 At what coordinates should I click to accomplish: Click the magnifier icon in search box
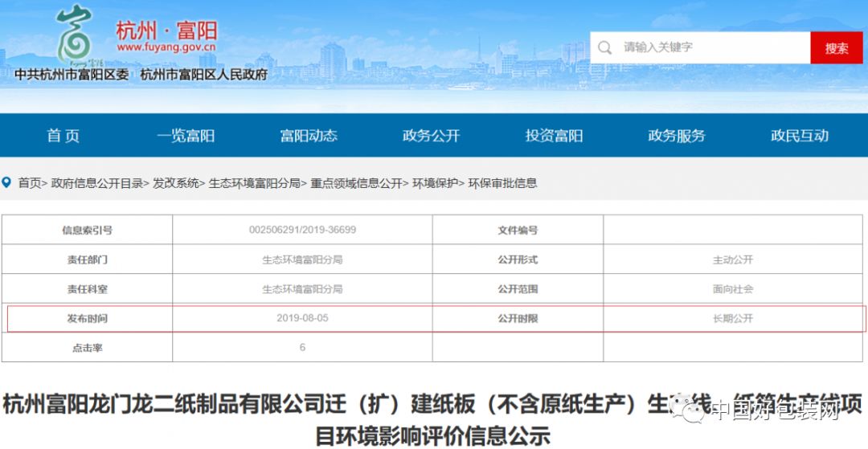(x=605, y=47)
